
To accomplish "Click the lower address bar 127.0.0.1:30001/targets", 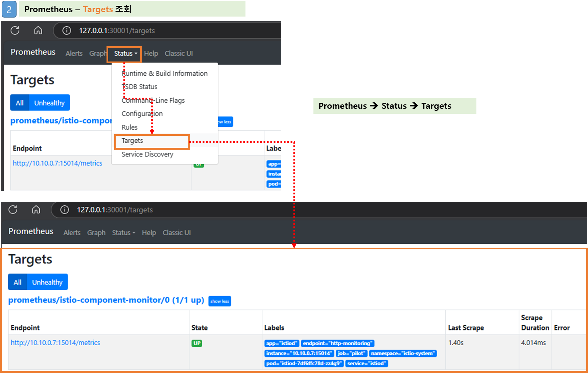I will coord(115,210).
